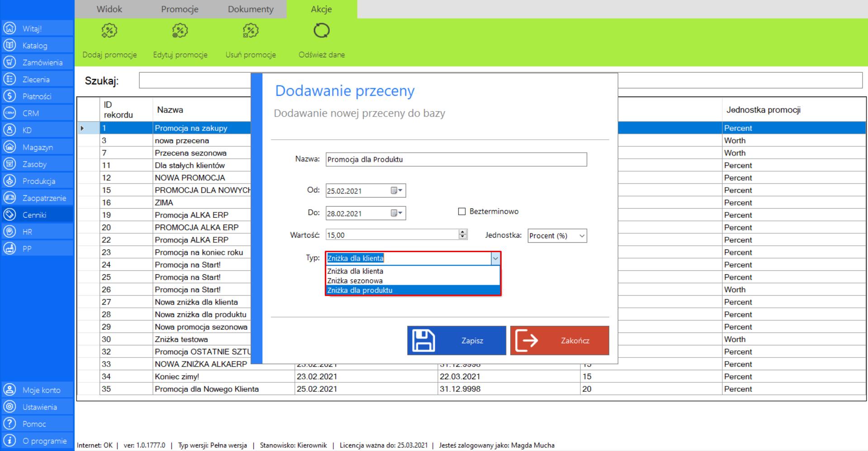Screen dimensions: 868x451
Task: Open the Od date picker dropdown
Action: pyautogui.click(x=397, y=191)
